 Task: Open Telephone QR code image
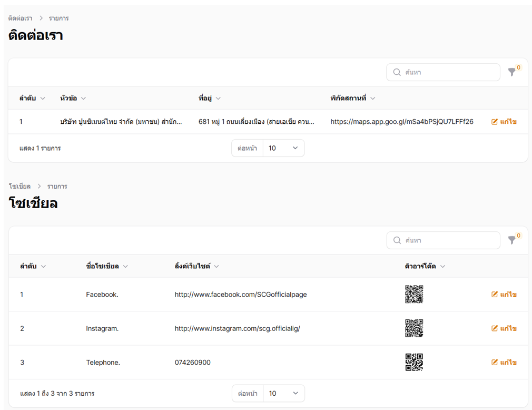coord(414,362)
